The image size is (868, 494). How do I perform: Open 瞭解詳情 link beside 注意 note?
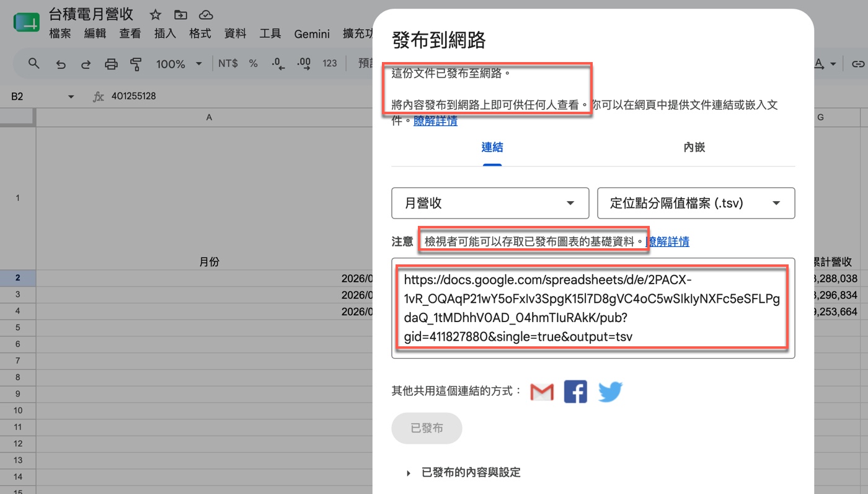[x=668, y=241]
